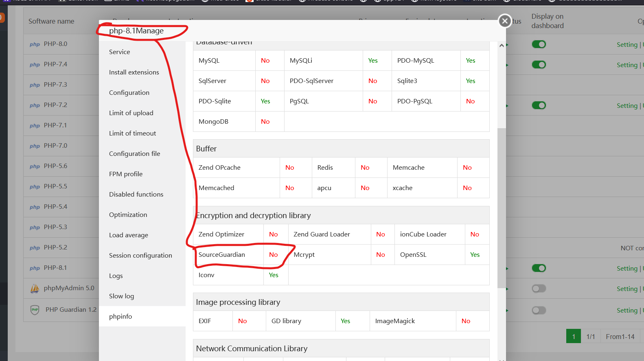
Task: Click the Redis cell
Action: [x=333, y=167]
